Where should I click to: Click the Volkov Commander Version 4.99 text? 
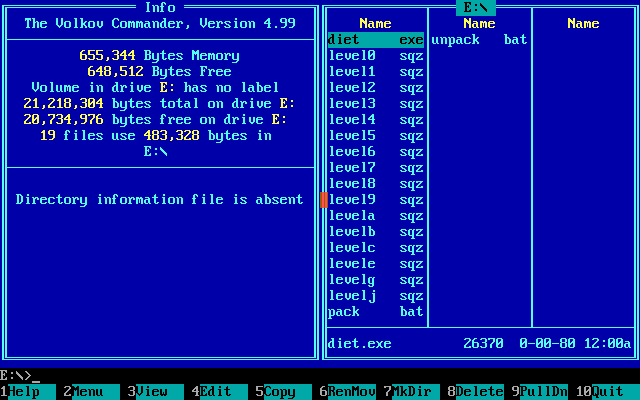(160, 23)
